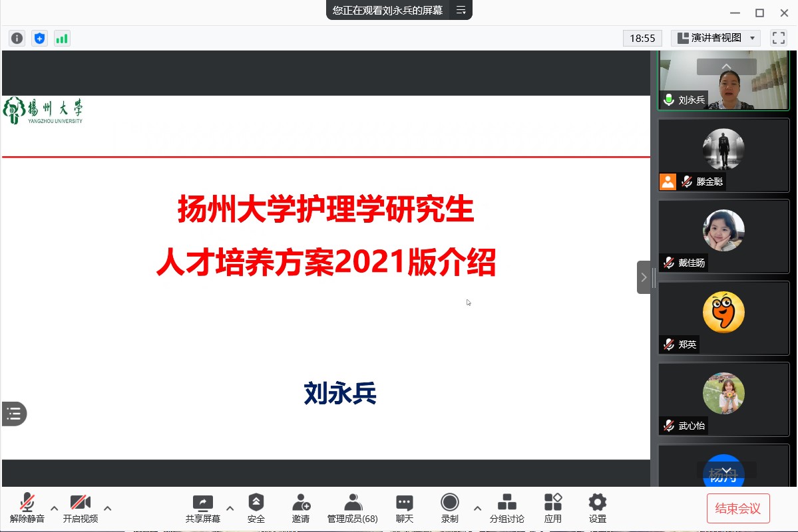Open Settings (设置) gear
Viewport: 798px width, 532px height.
[598, 508]
